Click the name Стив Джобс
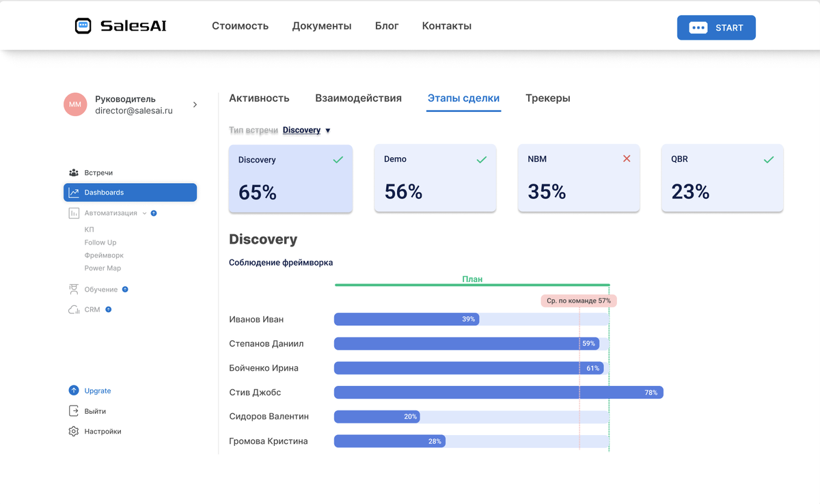 tap(255, 393)
